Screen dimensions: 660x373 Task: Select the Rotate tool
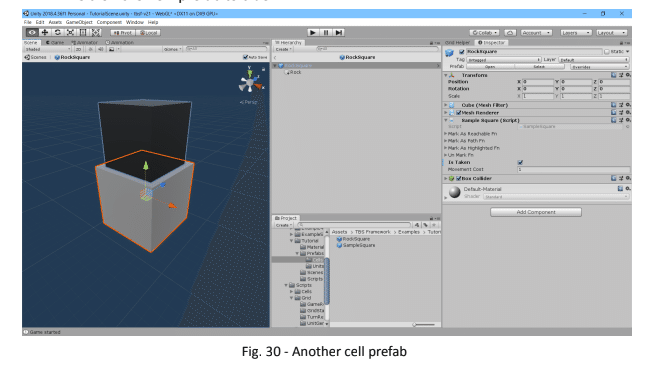[x=58, y=32]
